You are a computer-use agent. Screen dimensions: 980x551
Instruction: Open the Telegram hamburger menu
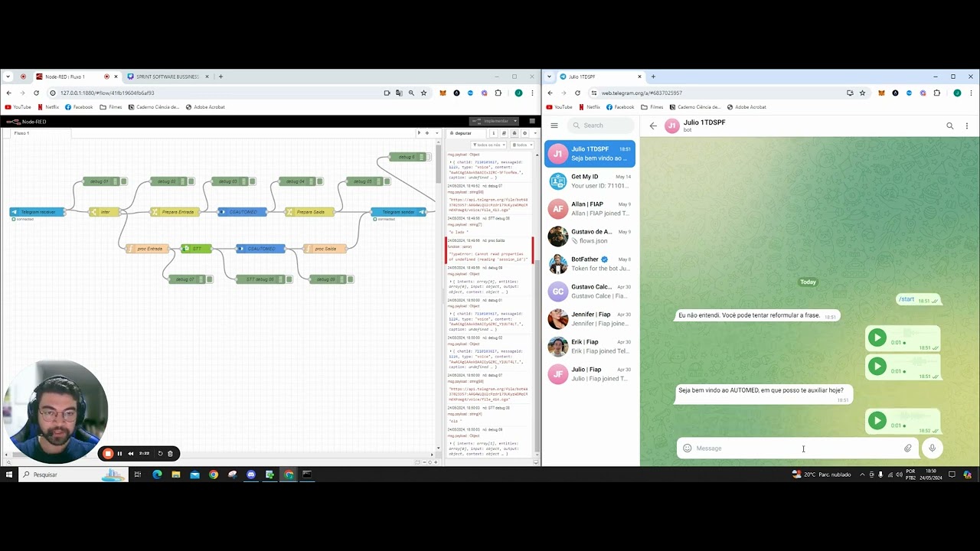tap(554, 126)
